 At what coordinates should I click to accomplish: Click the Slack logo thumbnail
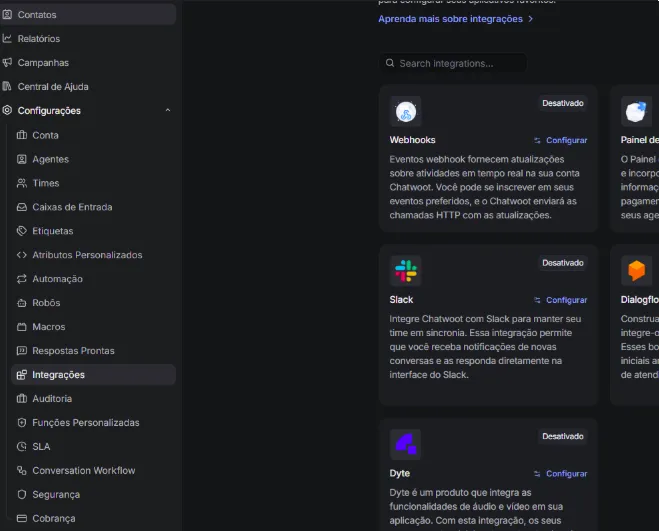pos(406,271)
